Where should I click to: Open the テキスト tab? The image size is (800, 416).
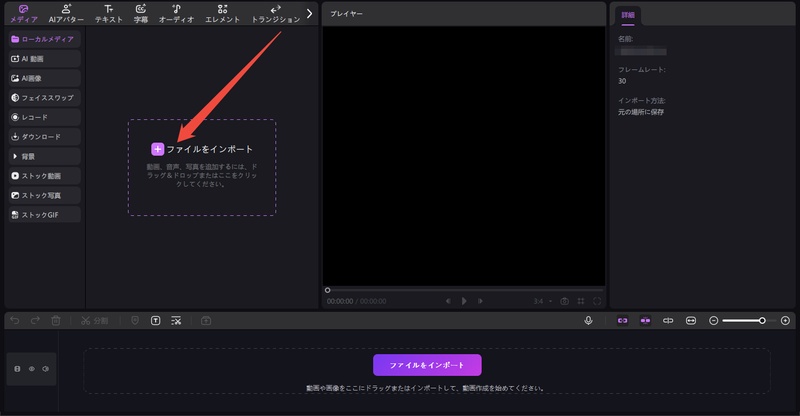pos(109,14)
